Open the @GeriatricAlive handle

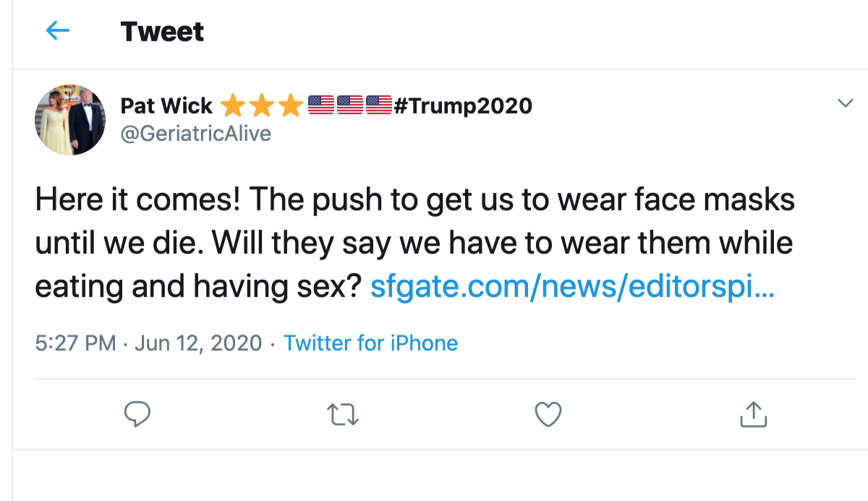pos(195,134)
